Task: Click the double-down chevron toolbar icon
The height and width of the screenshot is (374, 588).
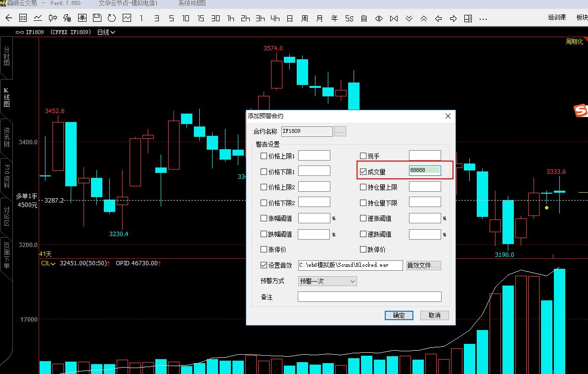Action: [x=409, y=18]
